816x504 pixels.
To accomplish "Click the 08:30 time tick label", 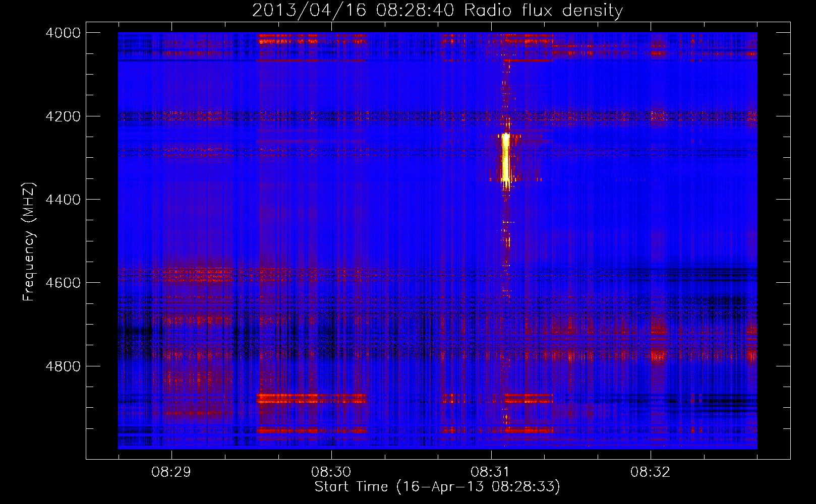I will click(x=331, y=472).
